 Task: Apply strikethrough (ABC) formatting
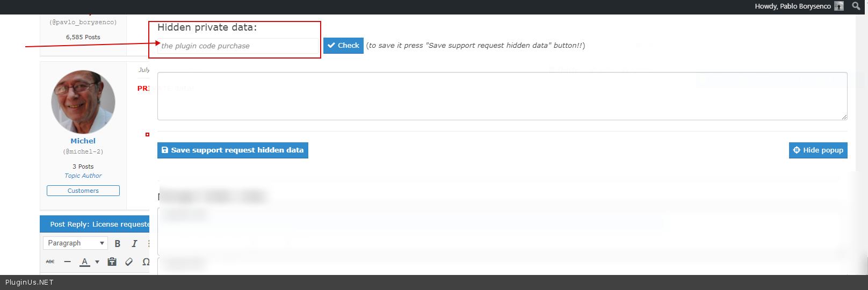tap(50, 262)
